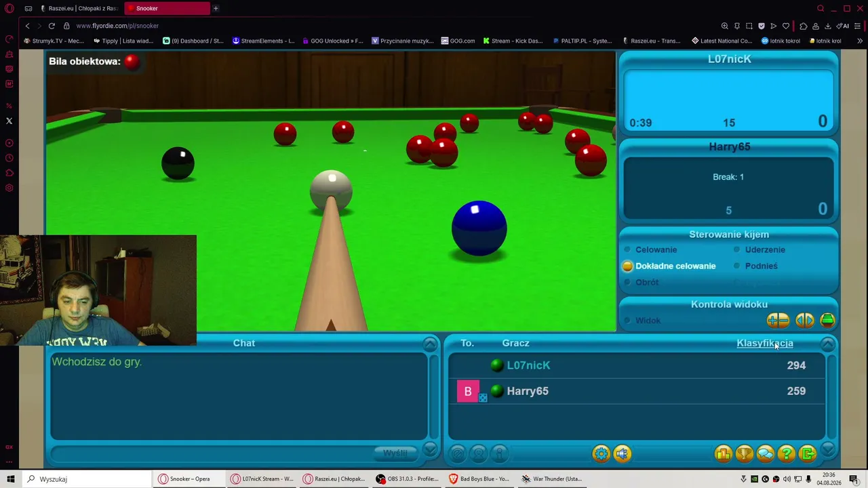
Task: Select the Snooker browser tab
Action: point(167,8)
